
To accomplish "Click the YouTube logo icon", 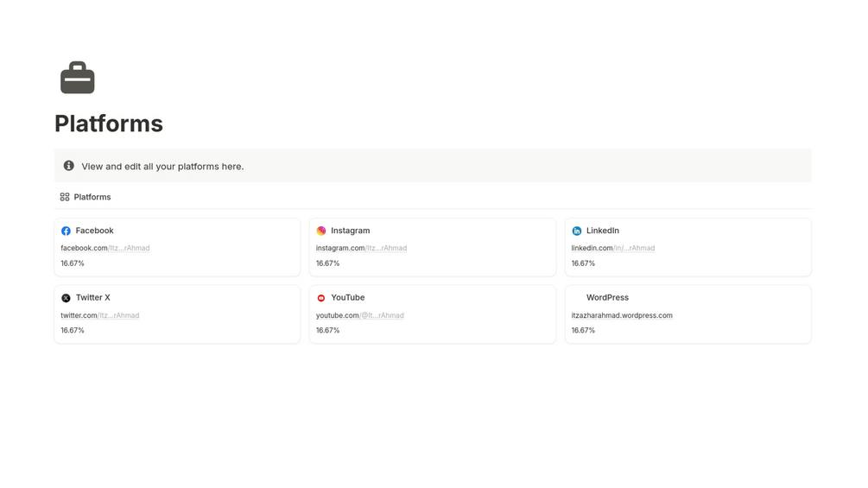I will coord(321,298).
